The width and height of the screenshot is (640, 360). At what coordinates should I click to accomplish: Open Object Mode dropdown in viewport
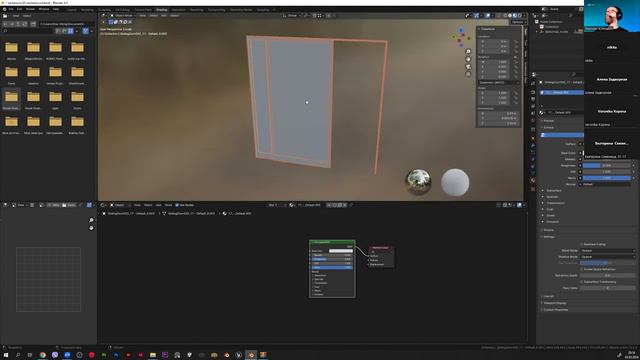coord(123,16)
